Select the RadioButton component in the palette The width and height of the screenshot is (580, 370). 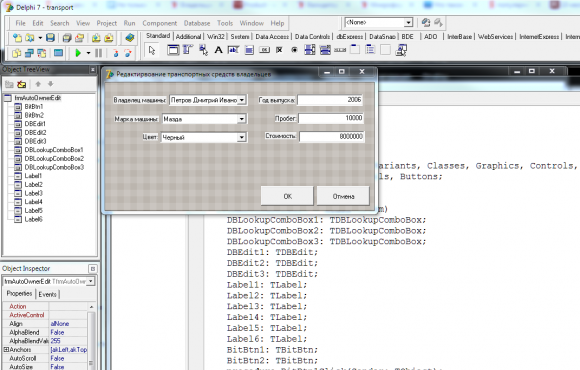coord(294,50)
